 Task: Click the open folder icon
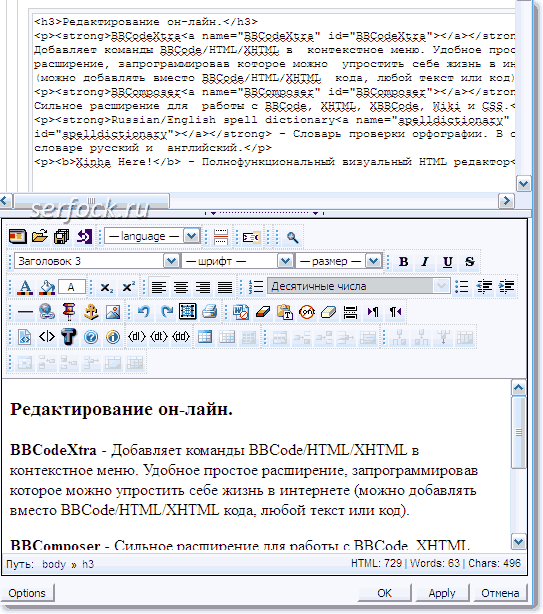[x=40, y=237]
